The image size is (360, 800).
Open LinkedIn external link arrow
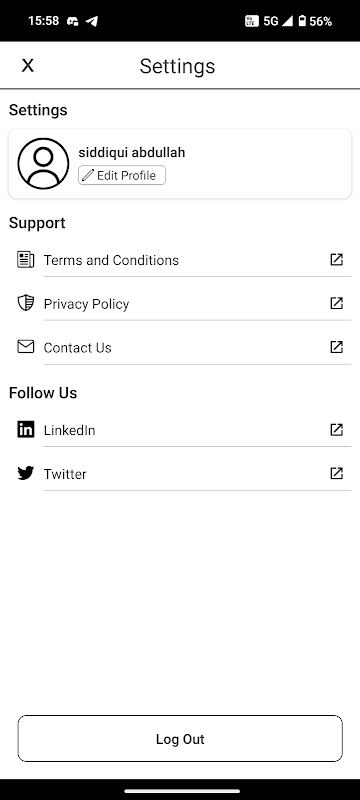coord(337,430)
